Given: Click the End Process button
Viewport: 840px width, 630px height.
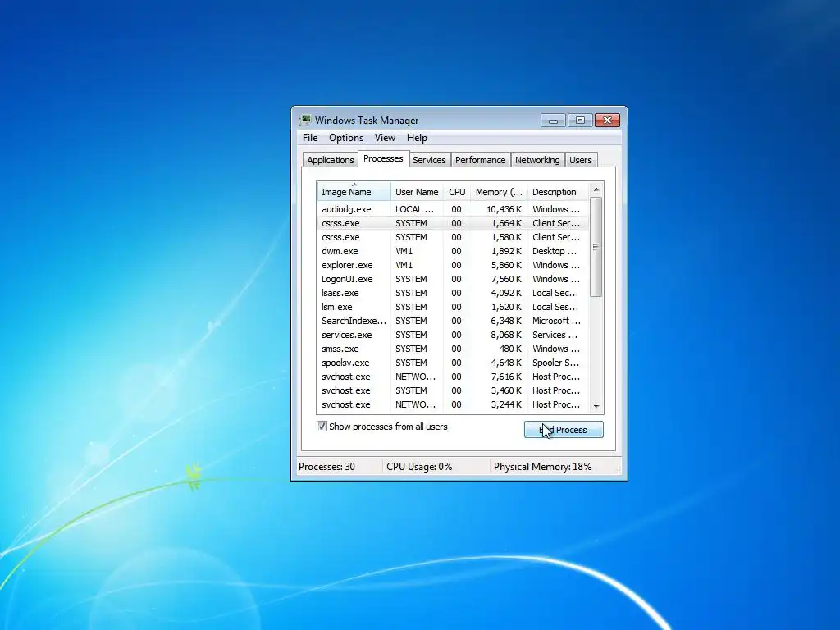Looking at the screenshot, I should point(564,430).
